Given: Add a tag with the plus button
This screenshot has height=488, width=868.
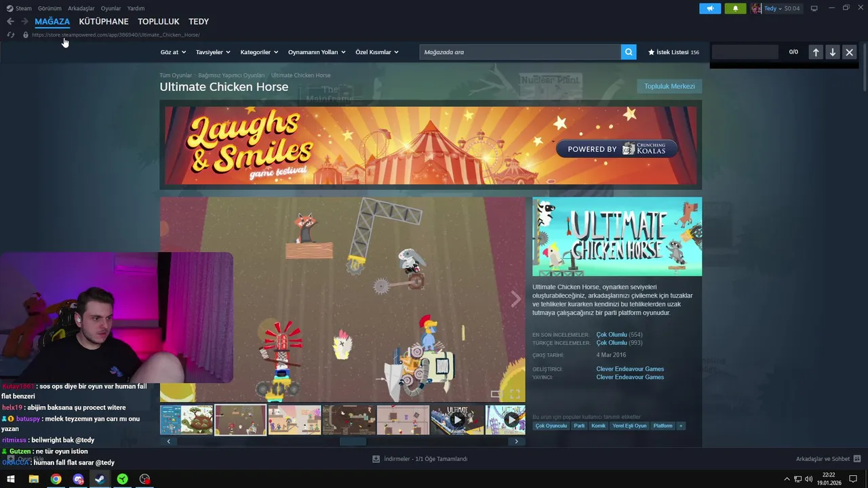Looking at the screenshot, I should (681, 426).
